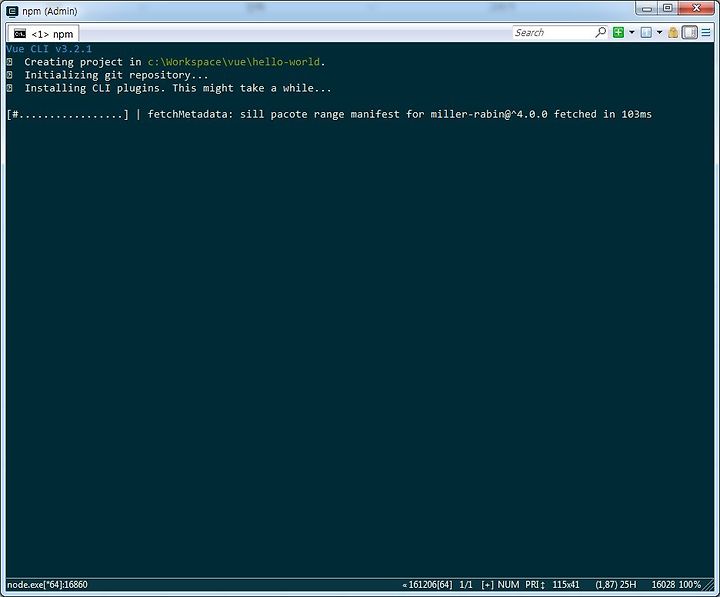Click 'Installing CLI plugins' output line
Viewport: 720px width, 597px height.
pyautogui.click(x=178, y=88)
